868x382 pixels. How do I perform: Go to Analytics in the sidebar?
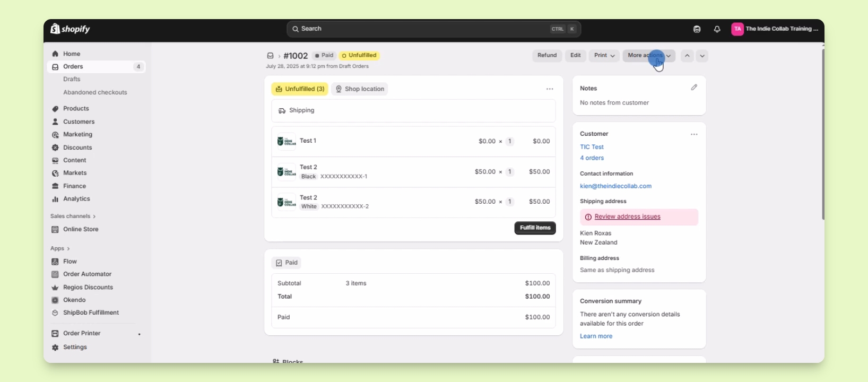[x=76, y=199]
